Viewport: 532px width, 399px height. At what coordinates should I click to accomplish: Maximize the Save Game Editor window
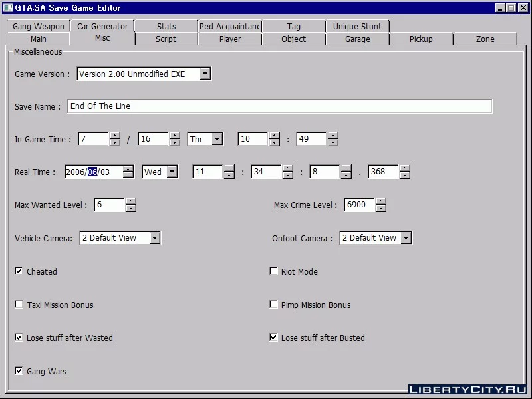(511, 7)
